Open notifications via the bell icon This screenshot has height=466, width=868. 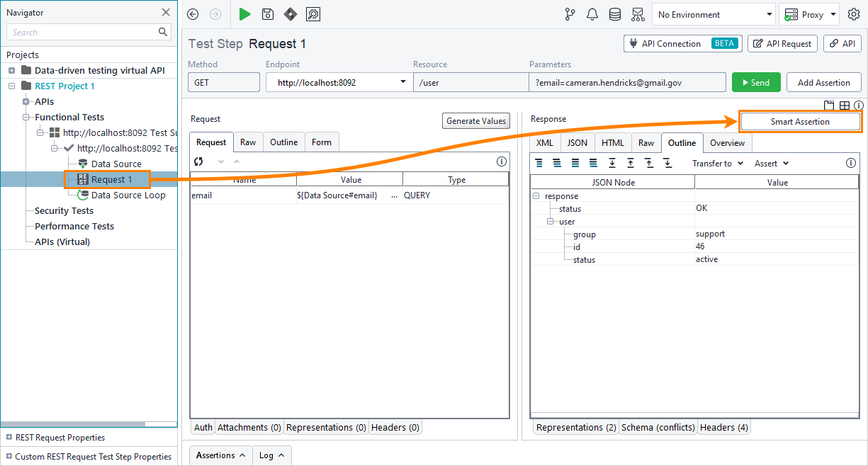tap(592, 14)
